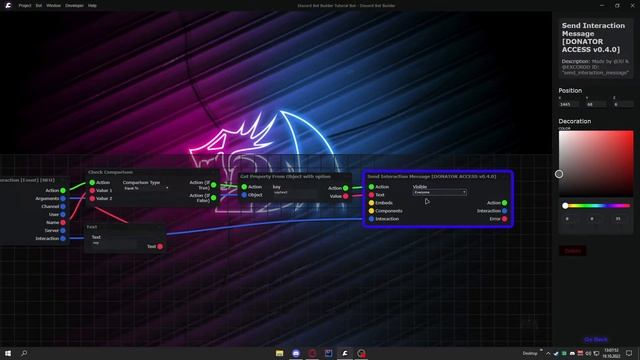Click the Arguments output port on Event node
640x360 pixels.
63,198
